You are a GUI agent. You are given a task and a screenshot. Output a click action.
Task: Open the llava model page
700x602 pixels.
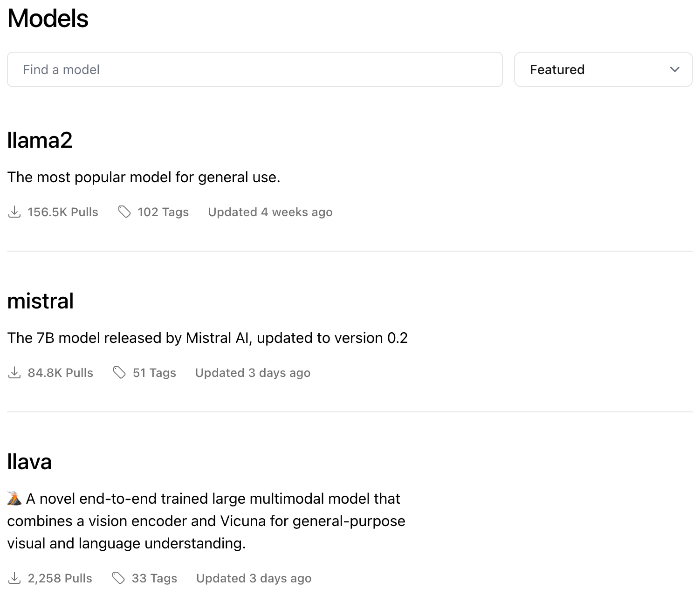tap(29, 462)
